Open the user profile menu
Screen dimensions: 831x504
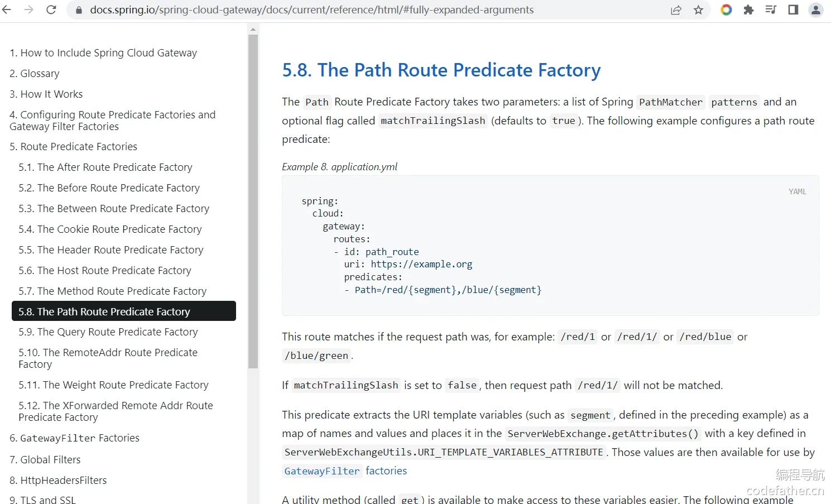coord(816,10)
